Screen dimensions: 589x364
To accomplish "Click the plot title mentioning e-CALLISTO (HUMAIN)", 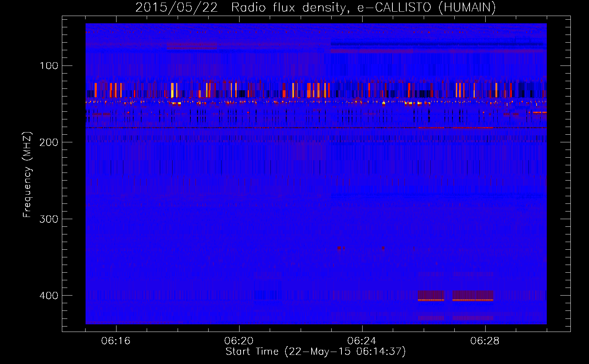I will pyautogui.click(x=316, y=7).
